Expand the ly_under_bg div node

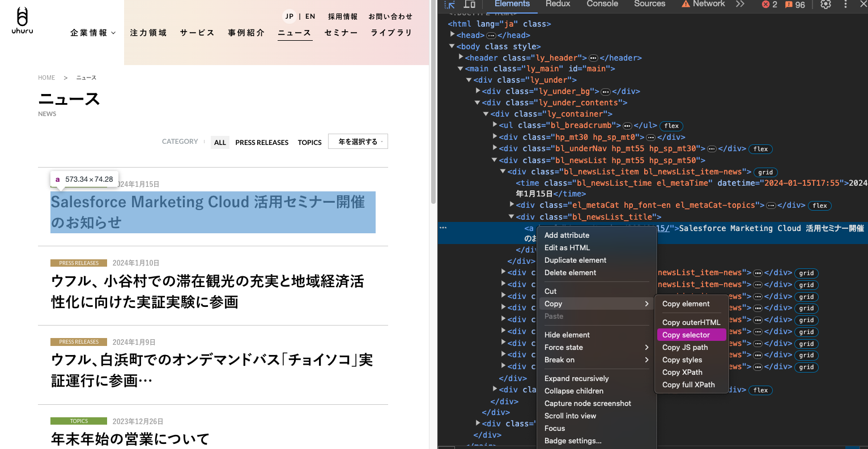(478, 91)
